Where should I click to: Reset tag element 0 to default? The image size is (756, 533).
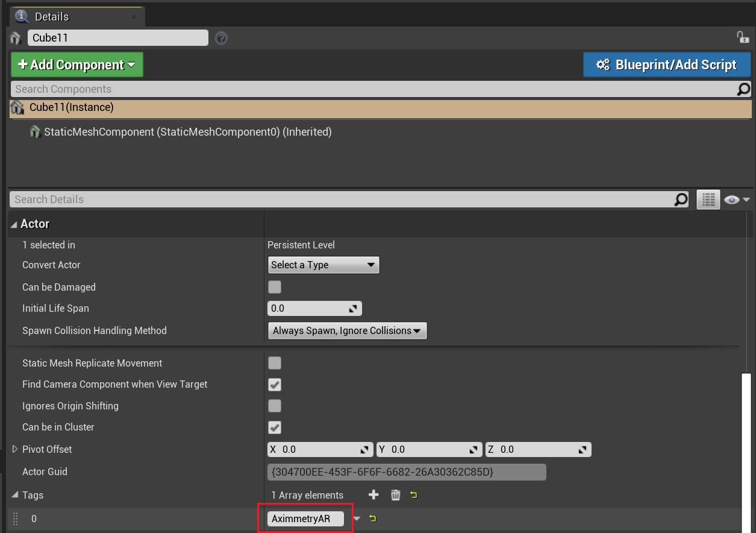click(373, 519)
